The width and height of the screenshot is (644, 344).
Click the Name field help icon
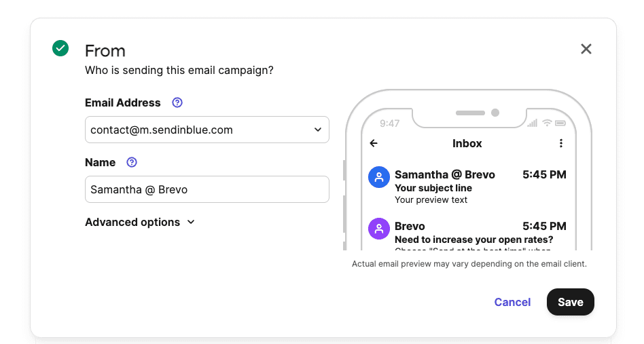[x=131, y=162]
